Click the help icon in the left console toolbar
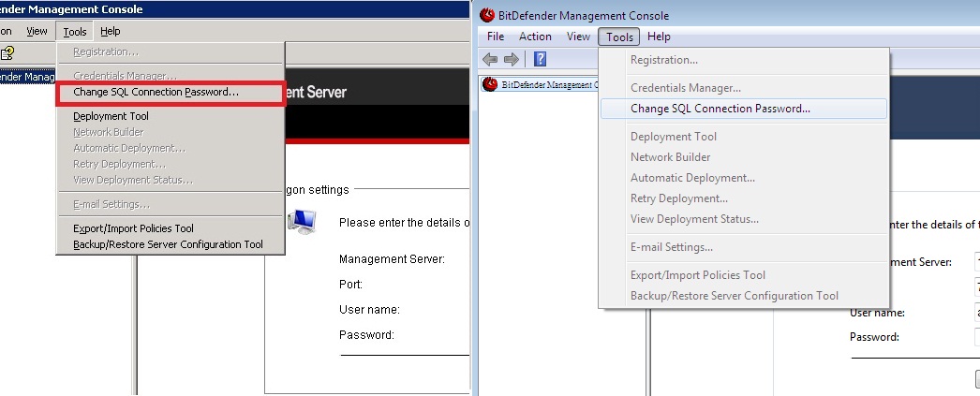 coord(7,53)
